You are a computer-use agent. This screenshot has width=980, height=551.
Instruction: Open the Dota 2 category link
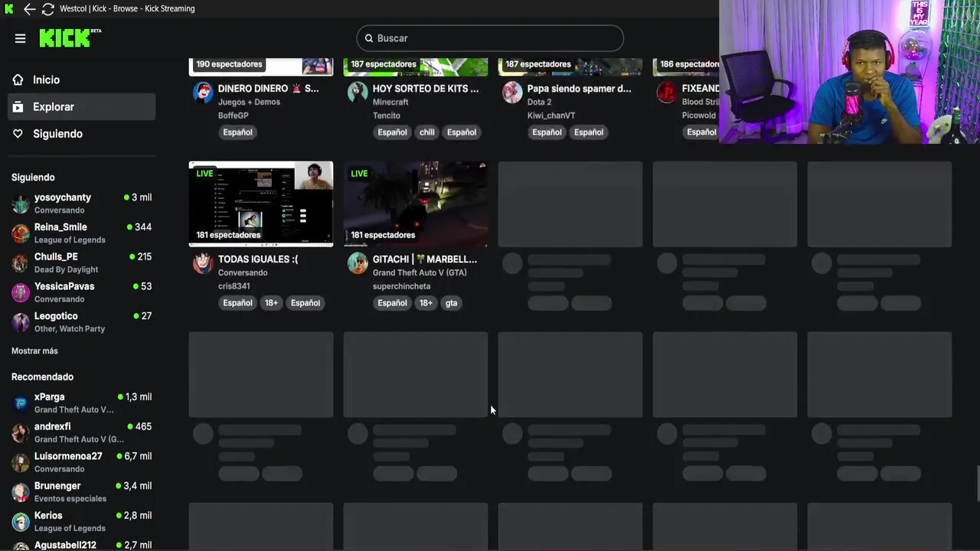pyautogui.click(x=539, y=102)
